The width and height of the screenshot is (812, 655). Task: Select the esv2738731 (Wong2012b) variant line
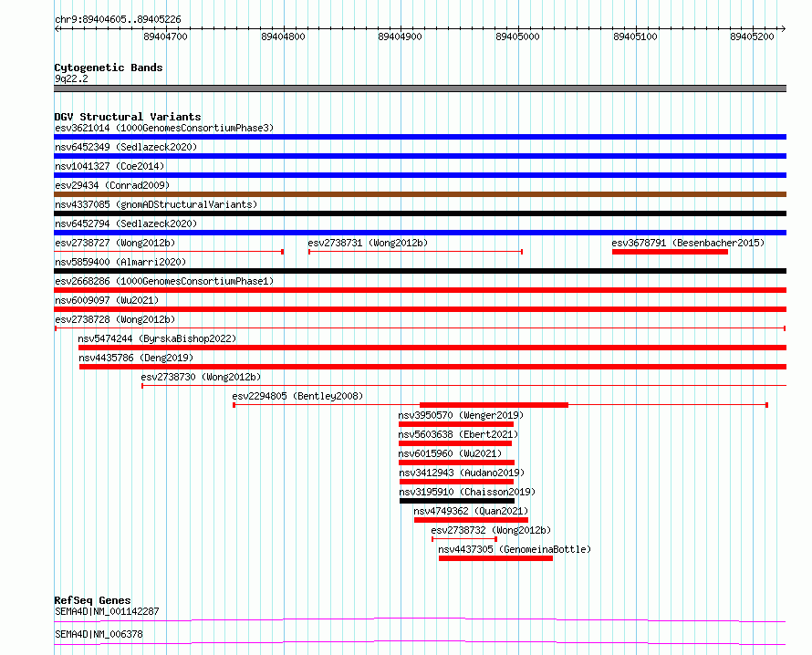point(415,252)
